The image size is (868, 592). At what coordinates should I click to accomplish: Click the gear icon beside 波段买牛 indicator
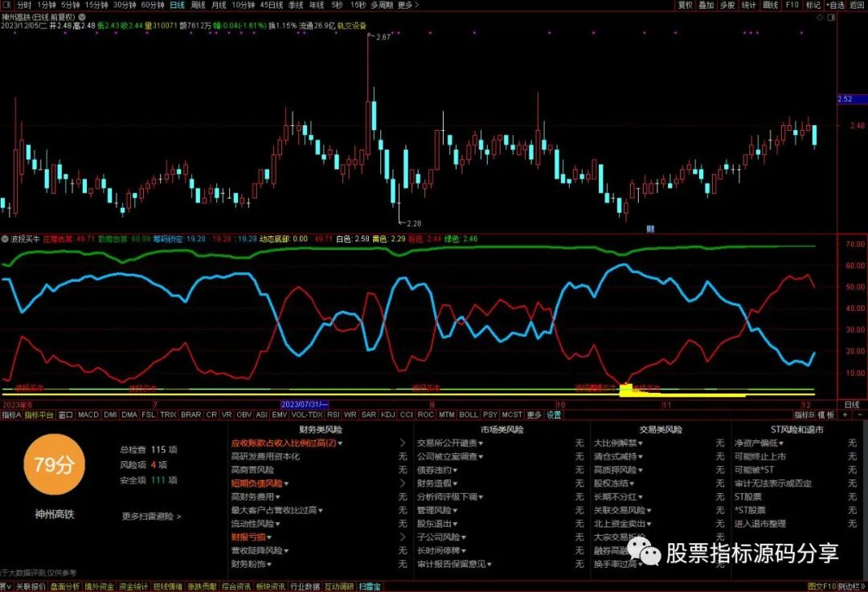pos(6,239)
